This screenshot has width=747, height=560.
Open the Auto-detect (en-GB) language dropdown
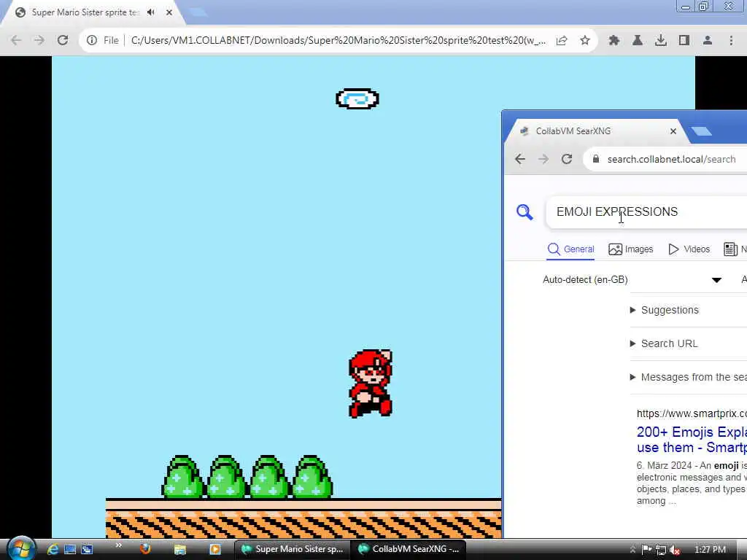(x=632, y=279)
